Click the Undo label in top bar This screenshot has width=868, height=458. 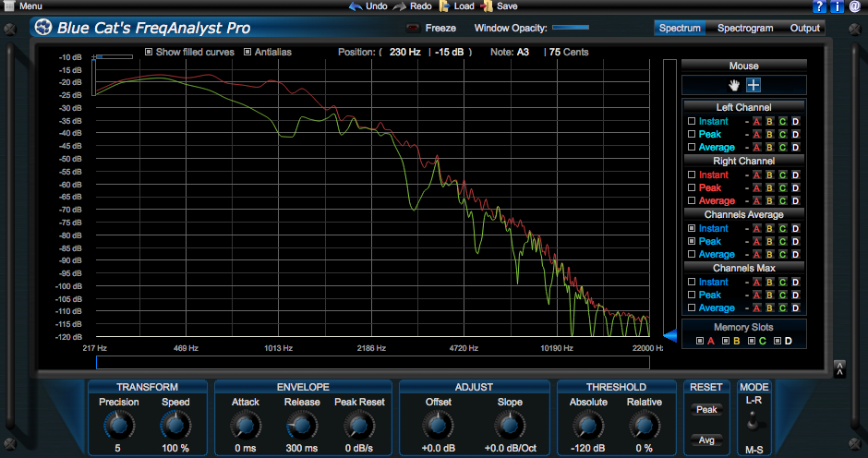(377, 6)
